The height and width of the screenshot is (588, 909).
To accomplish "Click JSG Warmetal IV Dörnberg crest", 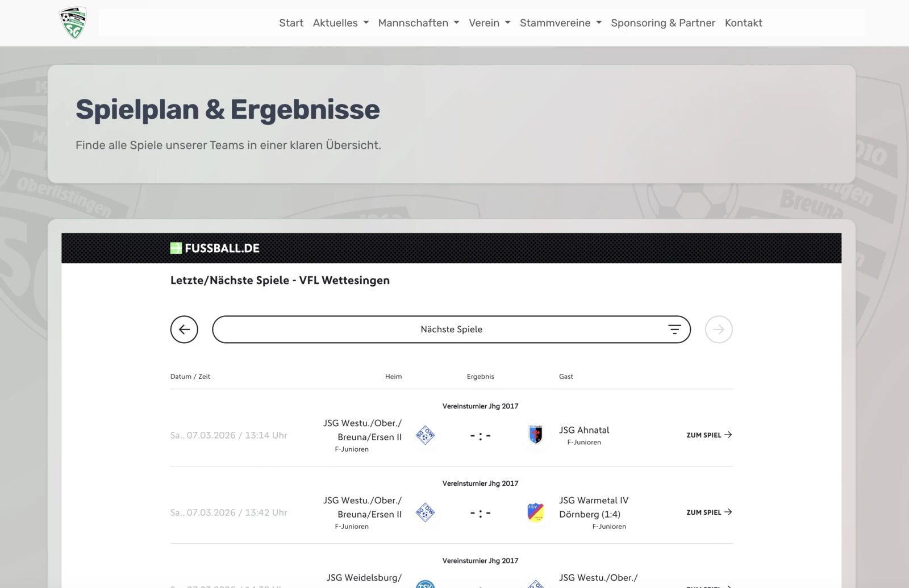I will click(535, 512).
